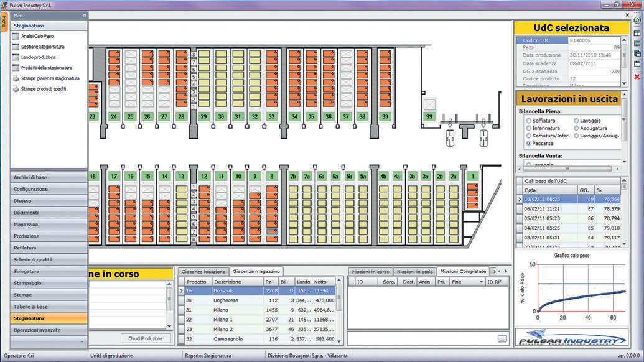Viewport: 644px width, 362px height.
Task: Open Missioni in corso tab
Action: point(370,272)
